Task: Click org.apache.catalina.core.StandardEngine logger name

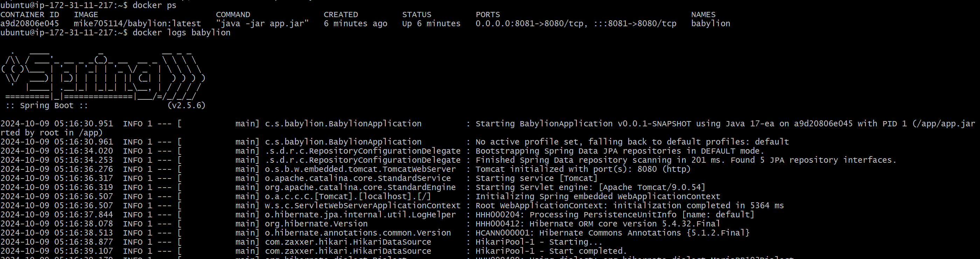Action: pos(360,188)
